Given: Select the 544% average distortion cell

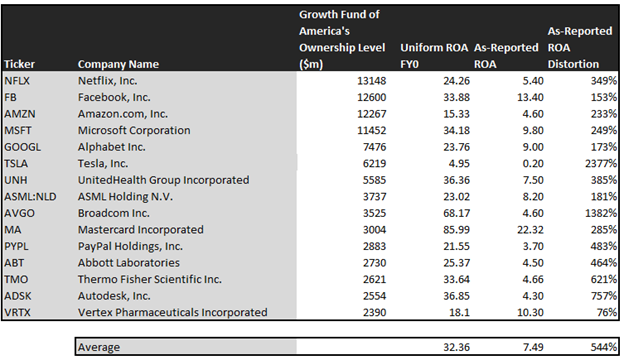Looking at the screenshot, I should tap(604, 347).
